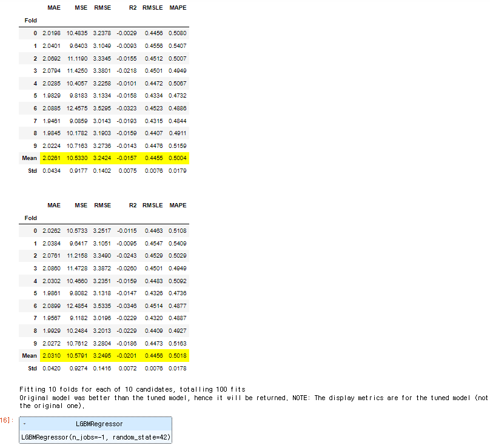The width and height of the screenshot is (490, 448).
Task: Select the MSE value 10.2484
Action: pyautogui.click(x=77, y=331)
